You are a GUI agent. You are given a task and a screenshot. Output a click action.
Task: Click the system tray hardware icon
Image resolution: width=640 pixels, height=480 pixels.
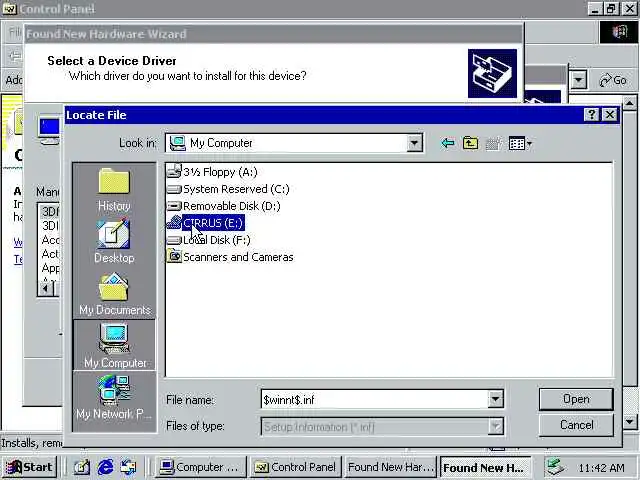[556, 467]
